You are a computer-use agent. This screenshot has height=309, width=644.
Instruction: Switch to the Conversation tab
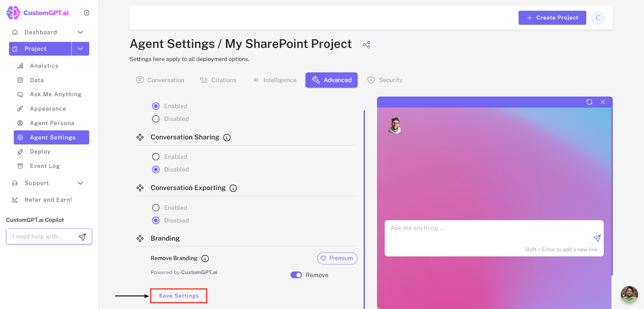point(160,80)
